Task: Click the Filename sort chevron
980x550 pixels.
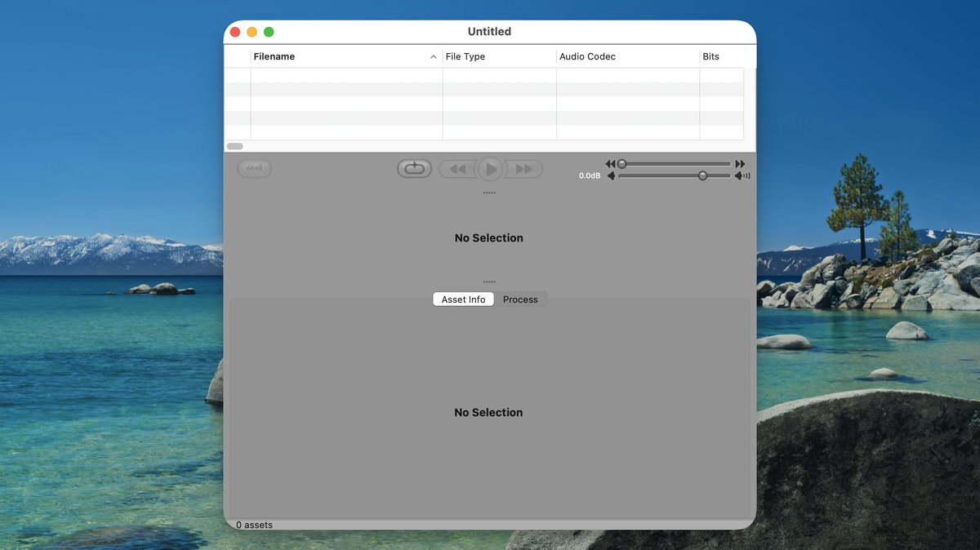Action: coord(434,57)
